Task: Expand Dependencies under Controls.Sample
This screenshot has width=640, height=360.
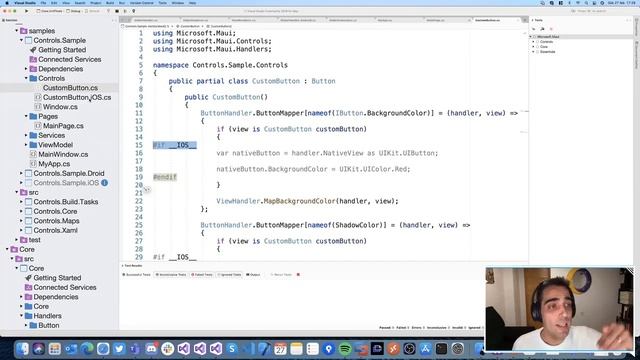Action: point(26,69)
